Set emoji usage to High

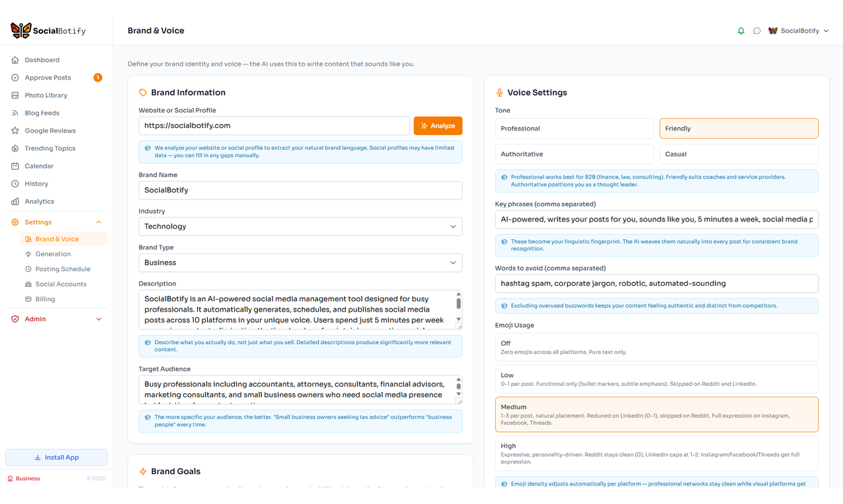(x=656, y=452)
